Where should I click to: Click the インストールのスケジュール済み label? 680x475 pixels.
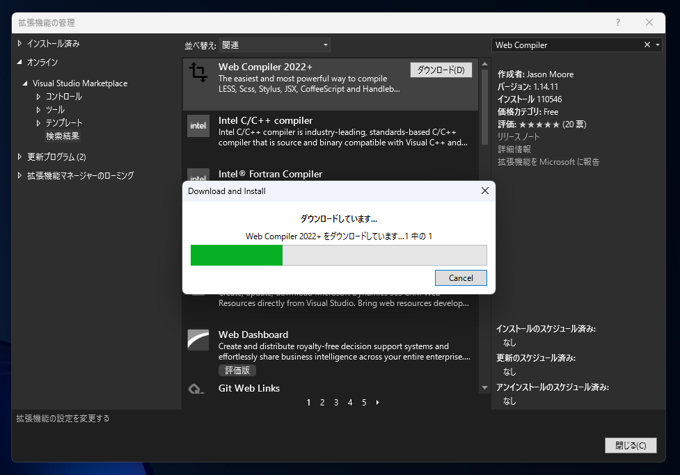[x=546, y=329]
